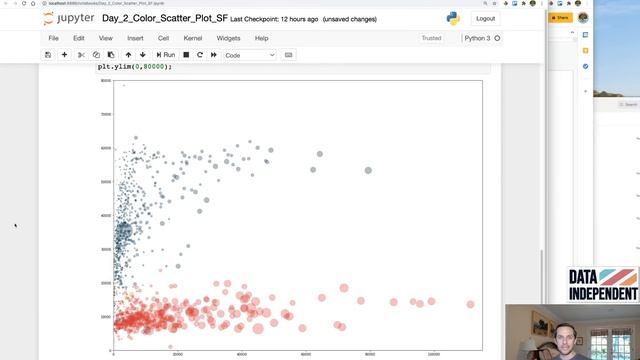Image resolution: width=640 pixels, height=360 pixels.
Task: Reload the page with the browser refresh icon
Action: 24,3
